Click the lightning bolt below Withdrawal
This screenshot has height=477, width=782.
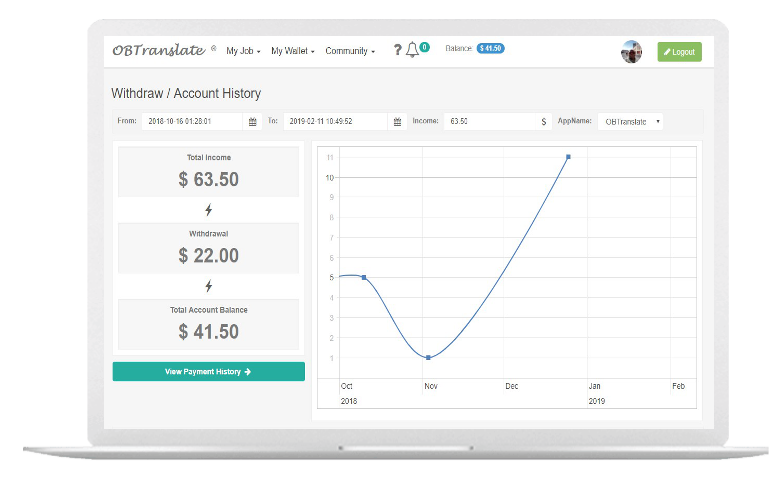[208, 286]
